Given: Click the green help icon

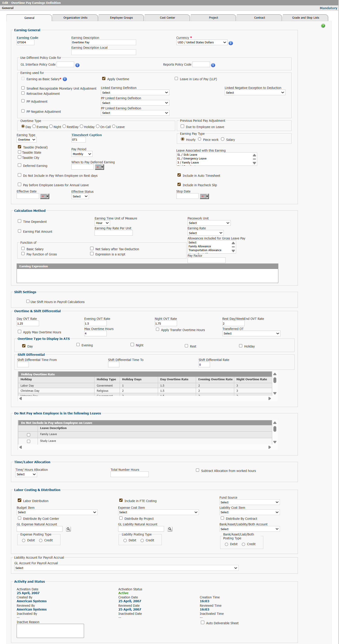Looking at the screenshot, I should [x=323, y=26].
